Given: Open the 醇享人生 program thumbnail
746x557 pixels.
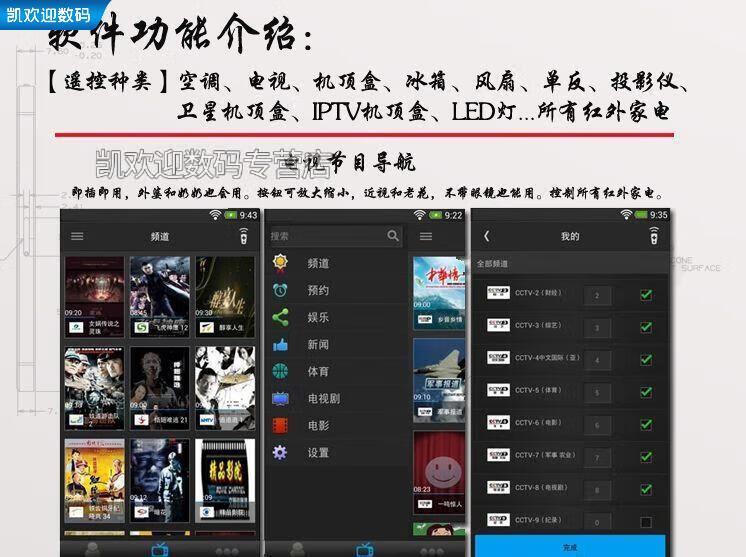Looking at the screenshot, I should tap(225, 295).
